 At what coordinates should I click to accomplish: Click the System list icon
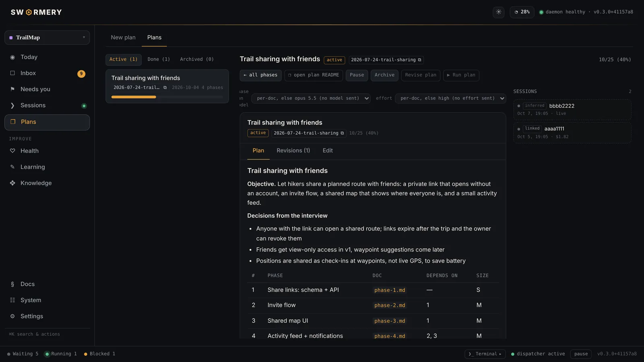[x=12, y=300]
